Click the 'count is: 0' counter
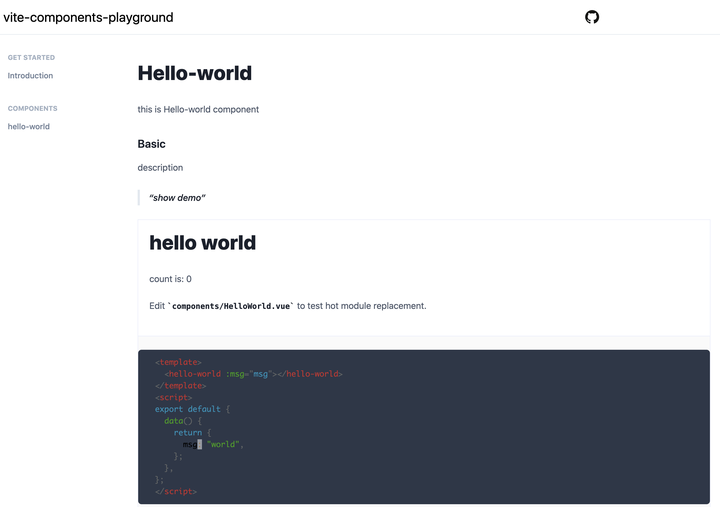Screen dimensions: 720x507 point(170,279)
